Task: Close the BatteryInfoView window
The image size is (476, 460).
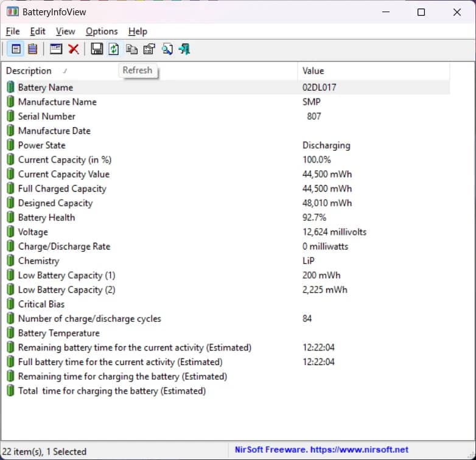Action: pyautogui.click(x=457, y=12)
